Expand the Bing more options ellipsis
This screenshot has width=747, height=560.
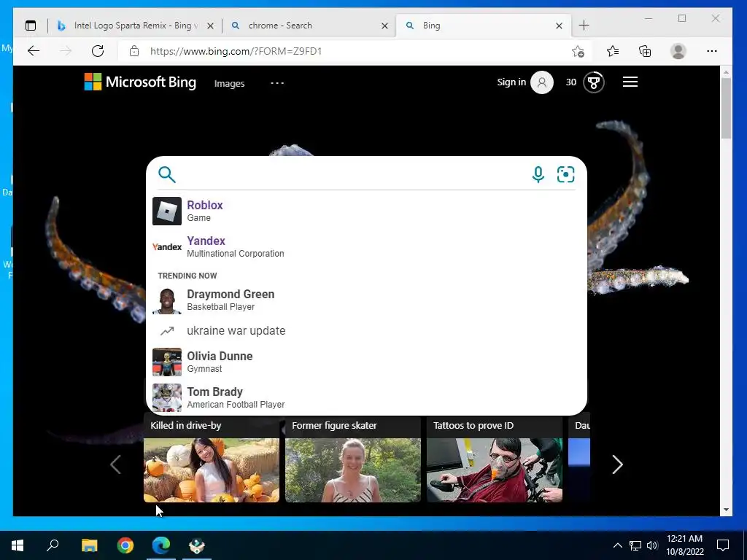pyautogui.click(x=276, y=83)
